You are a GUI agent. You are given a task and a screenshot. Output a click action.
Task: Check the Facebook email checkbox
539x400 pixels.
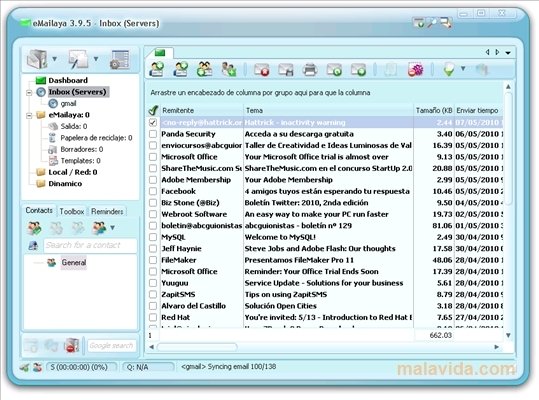(153, 191)
